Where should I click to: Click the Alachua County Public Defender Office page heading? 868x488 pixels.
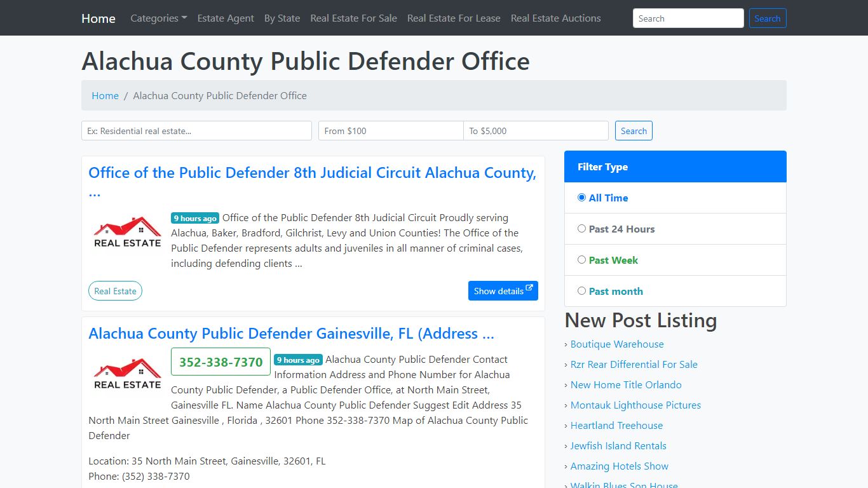[x=306, y=61]
